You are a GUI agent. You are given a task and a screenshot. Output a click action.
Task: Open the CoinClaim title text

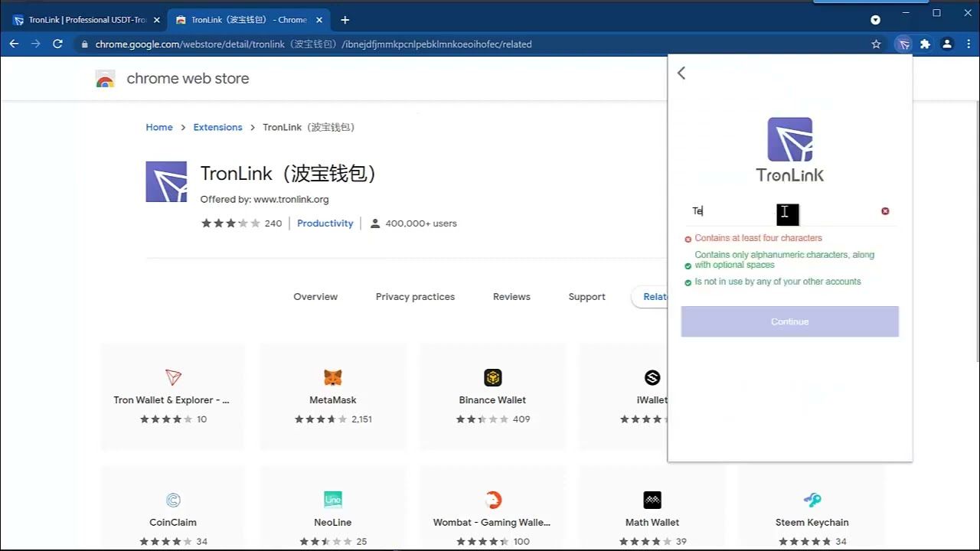(173, 523)
